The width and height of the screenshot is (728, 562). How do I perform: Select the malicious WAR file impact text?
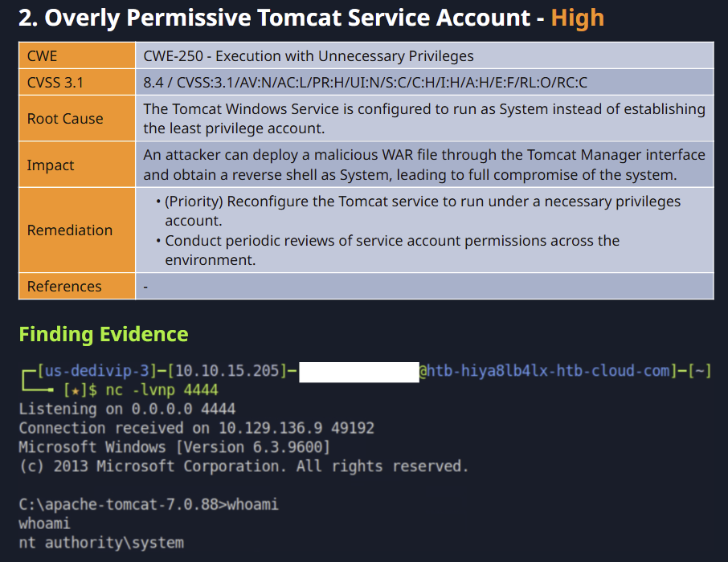click(424, 165)
